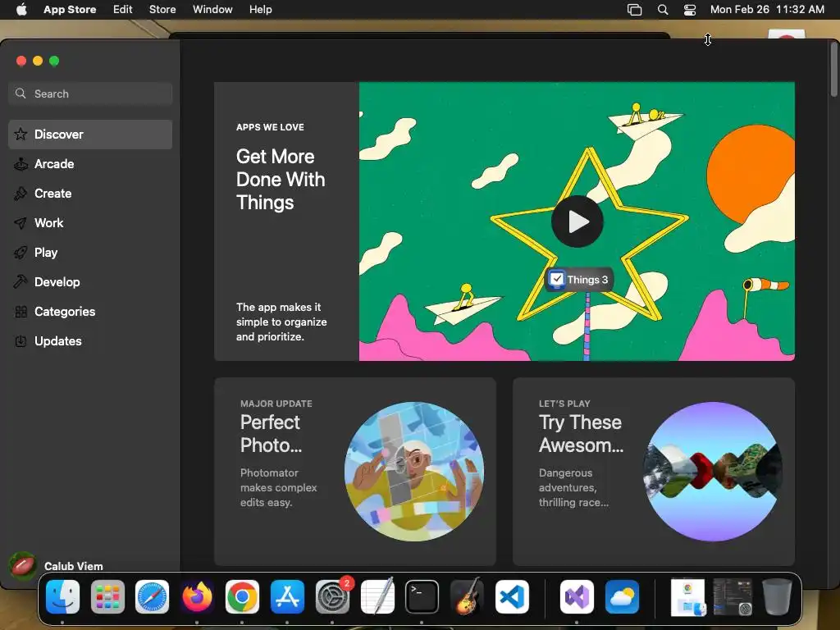Open the Try These Awesome games card
This screenshot has height=630, width=840.
(x=654, y=472)
